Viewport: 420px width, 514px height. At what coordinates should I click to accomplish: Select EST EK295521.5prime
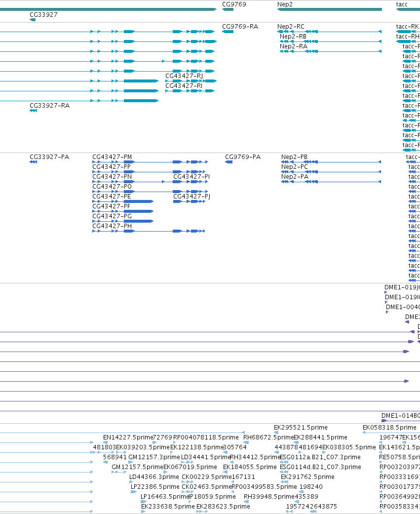point(301,428)
